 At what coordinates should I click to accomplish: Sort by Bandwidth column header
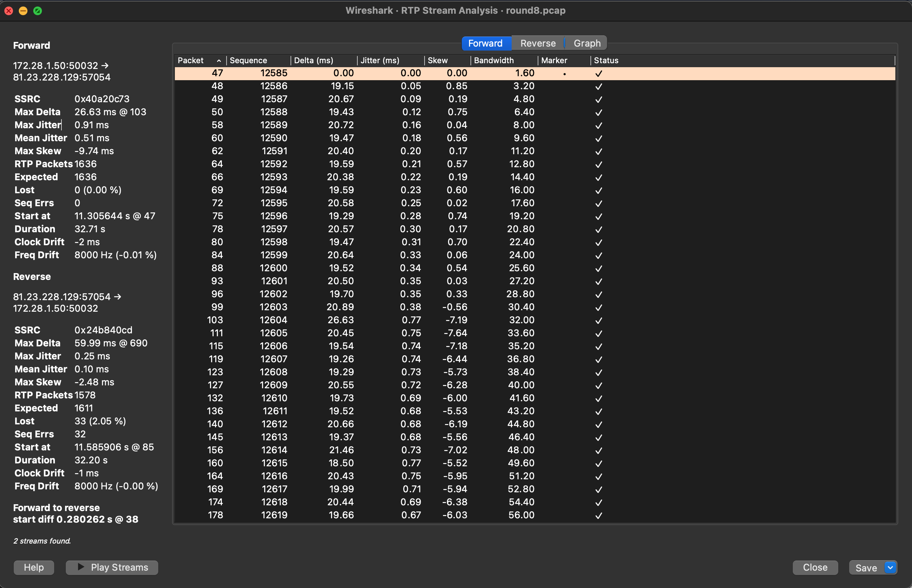[494, 61]
